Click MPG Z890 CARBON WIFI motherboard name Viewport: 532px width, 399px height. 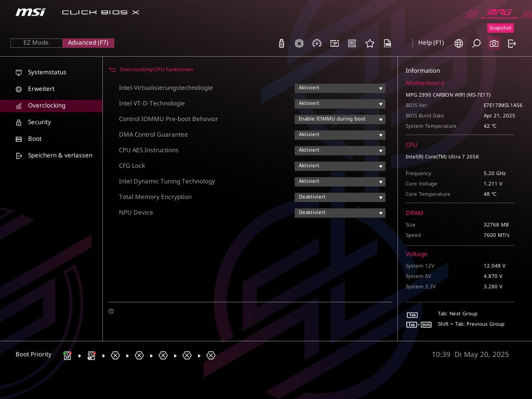(x=448, y=95)
